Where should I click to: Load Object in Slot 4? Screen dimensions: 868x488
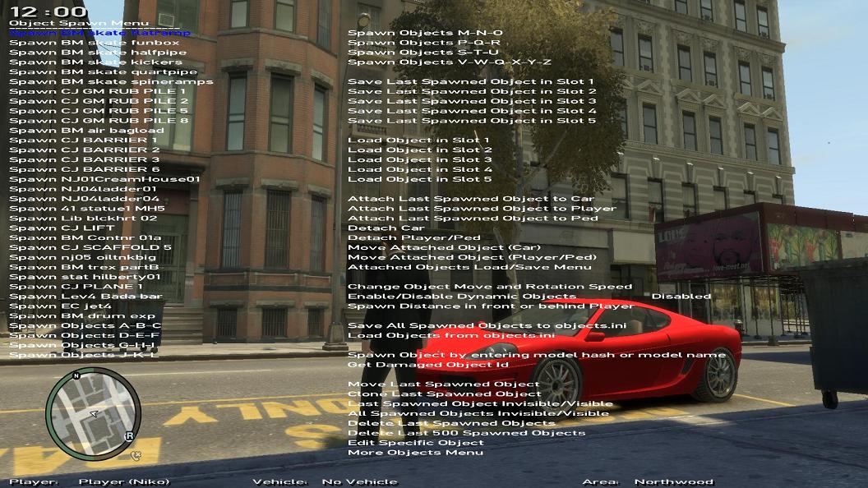[x=419, y=170]
